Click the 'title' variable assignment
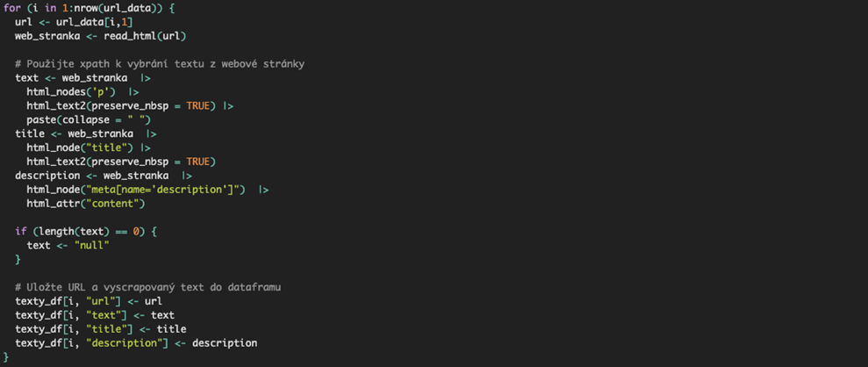Image resolution: width=868 pixels, height=367 pixels. tap(86, 134)
